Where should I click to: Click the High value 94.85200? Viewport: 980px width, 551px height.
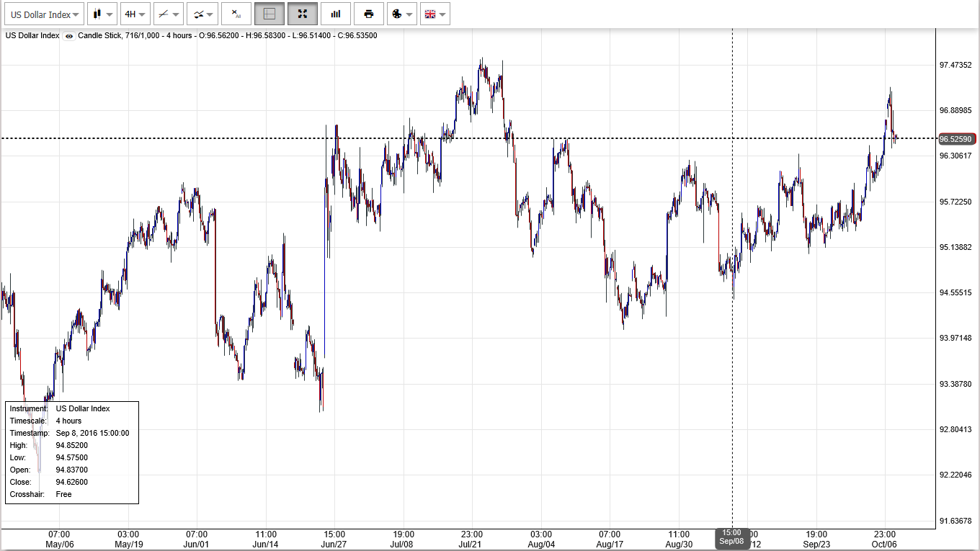click(72, 445)
